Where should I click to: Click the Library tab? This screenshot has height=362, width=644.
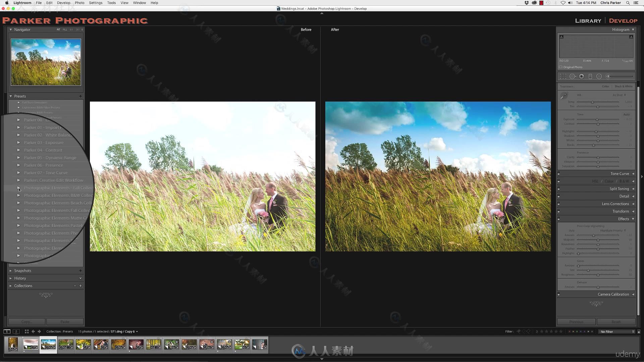pos(588,20)
